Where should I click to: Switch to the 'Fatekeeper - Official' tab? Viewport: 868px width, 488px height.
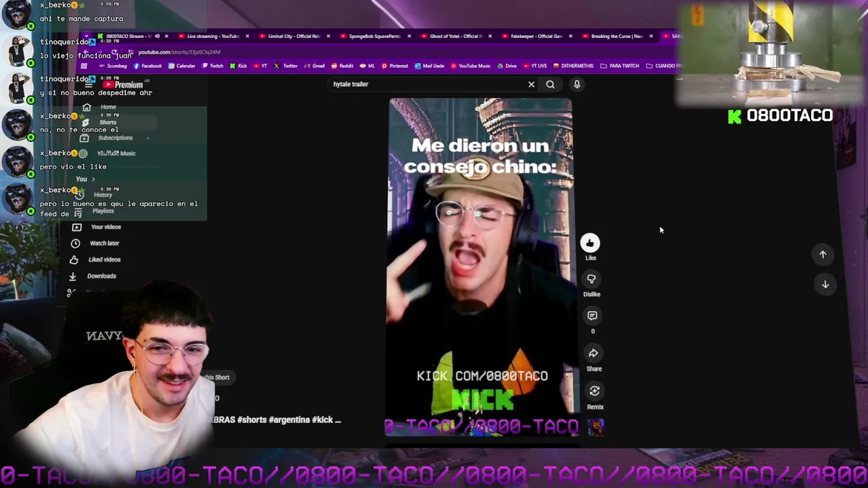(536, 36)
